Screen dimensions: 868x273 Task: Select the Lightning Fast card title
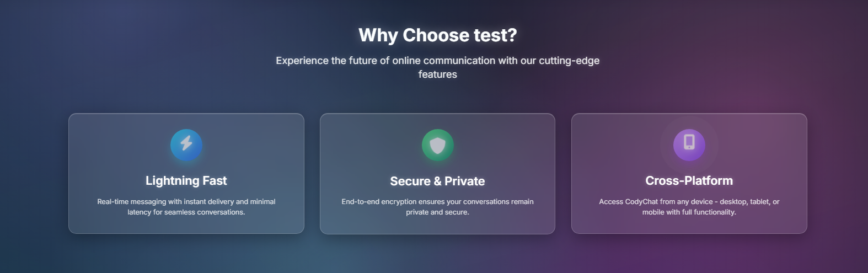tap(186, 180)
